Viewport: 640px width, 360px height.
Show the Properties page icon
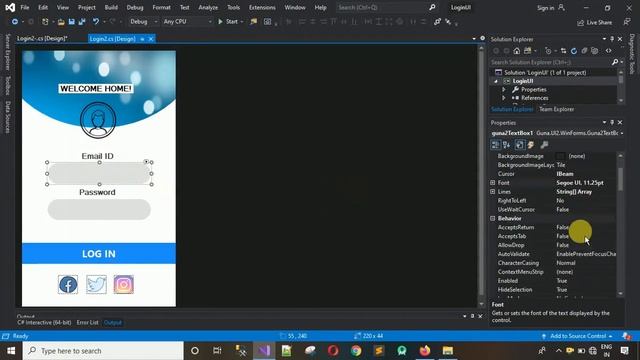(520, 145)
